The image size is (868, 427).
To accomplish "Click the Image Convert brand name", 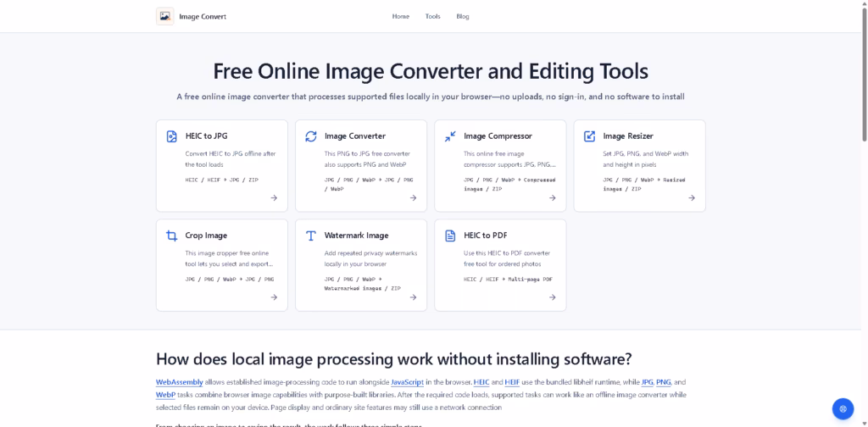I will pyautogui.click(x=203, y=17).
